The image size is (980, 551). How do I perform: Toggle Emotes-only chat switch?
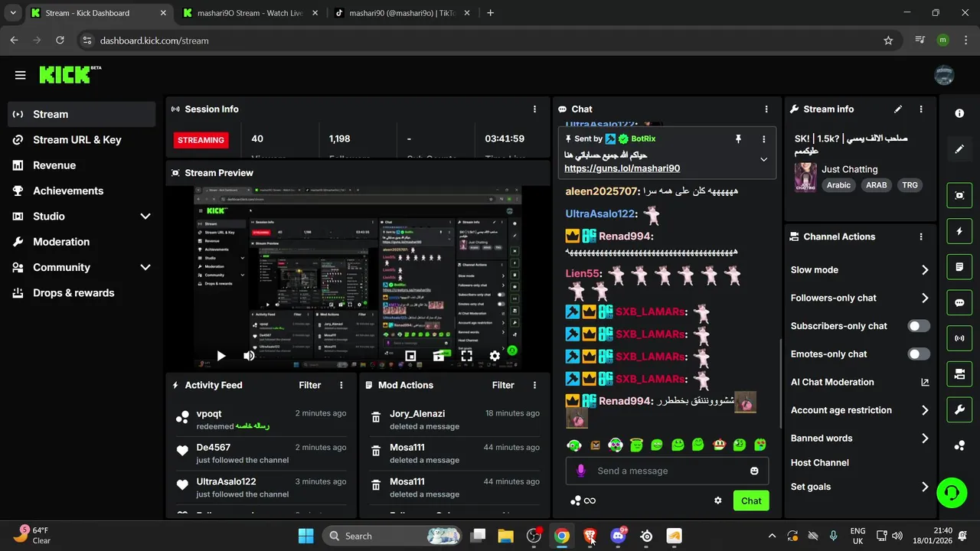[x=919, y=354]
